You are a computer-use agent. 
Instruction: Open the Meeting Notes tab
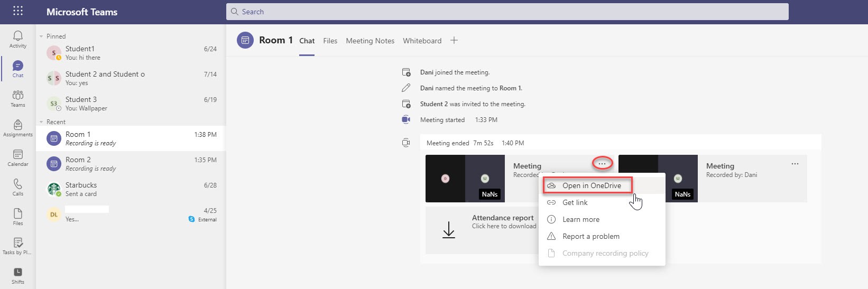[370, 41]
